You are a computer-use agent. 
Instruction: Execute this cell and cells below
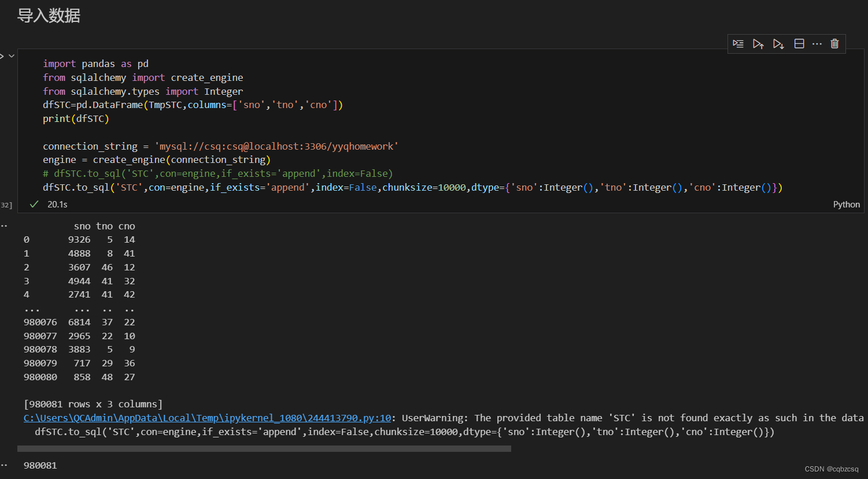(778, 43)
